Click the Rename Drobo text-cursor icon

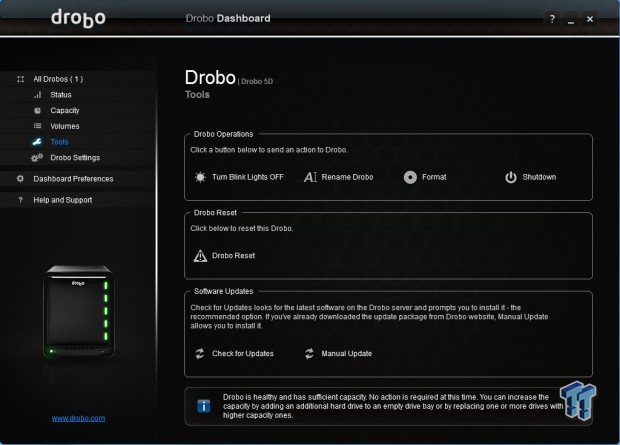point(310,177)
